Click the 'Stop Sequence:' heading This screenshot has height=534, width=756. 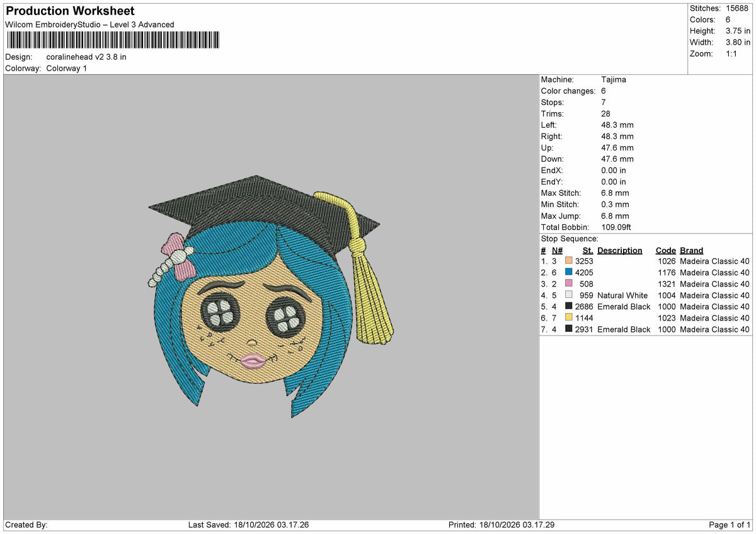[x=570, y=239]
